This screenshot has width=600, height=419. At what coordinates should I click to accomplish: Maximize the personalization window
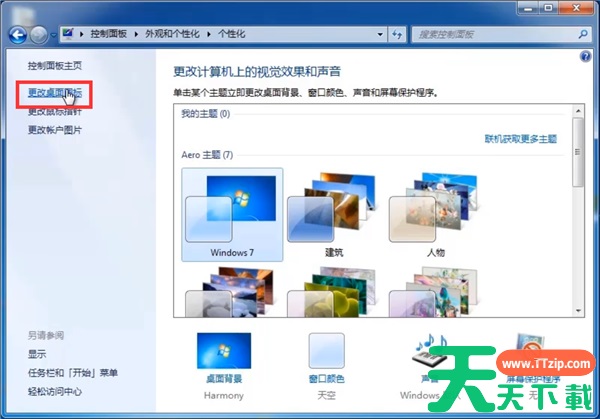[549, 8]
